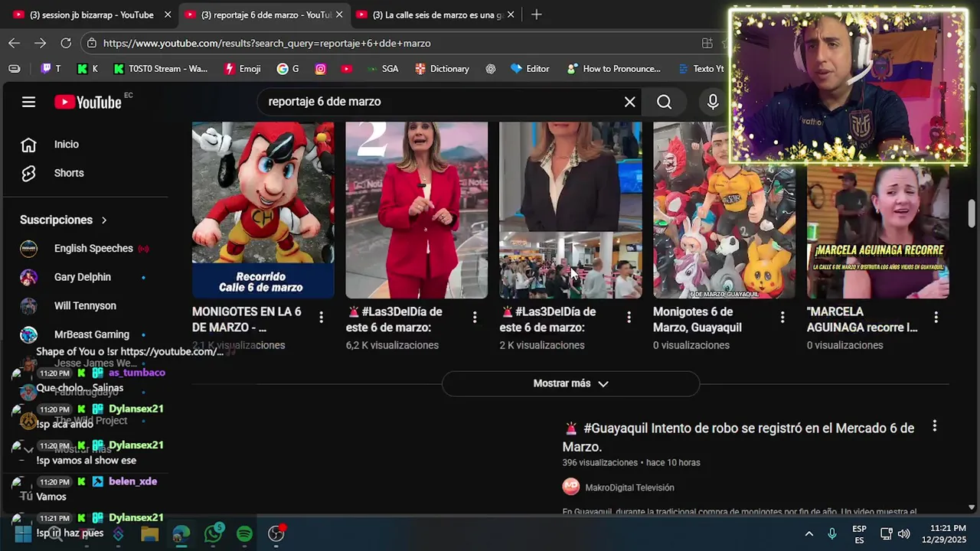Image resolution: width=980 pixels, height=551 pixels.
Task: Open the Editor bookmark
Action: click(530, 69)
